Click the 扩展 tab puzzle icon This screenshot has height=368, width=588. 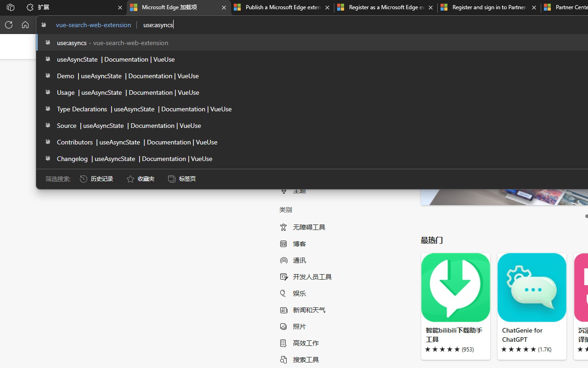pos(30,7)
